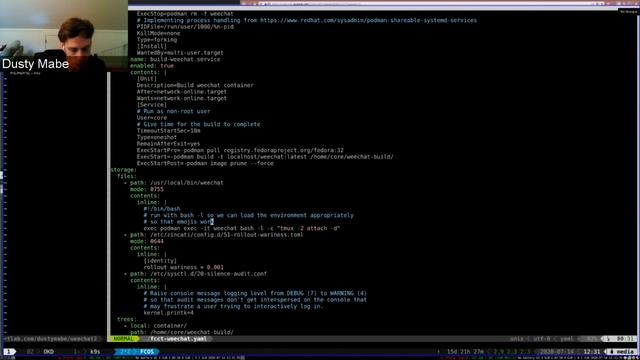Click the uptime 15d 21h 27m entry
Screen dimensions: 640x360
[465, 351]
